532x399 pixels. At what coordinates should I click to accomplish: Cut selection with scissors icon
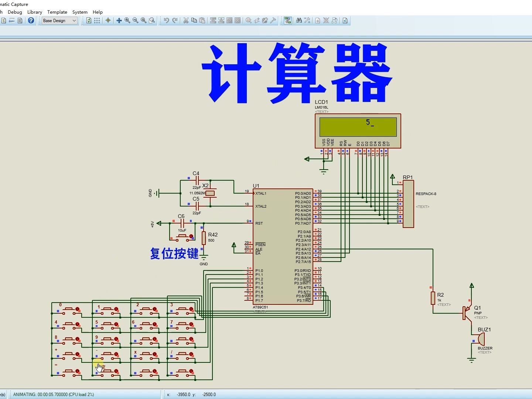click(x=186, y=20)
